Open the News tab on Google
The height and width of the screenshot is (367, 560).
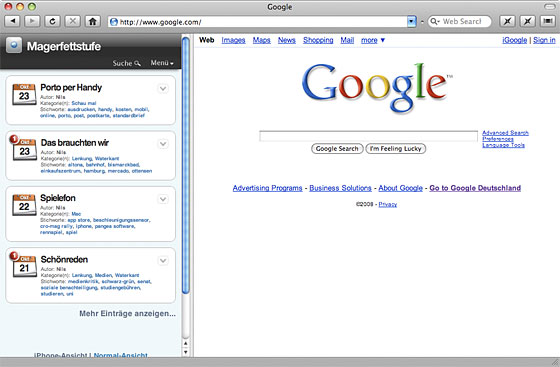287,40
